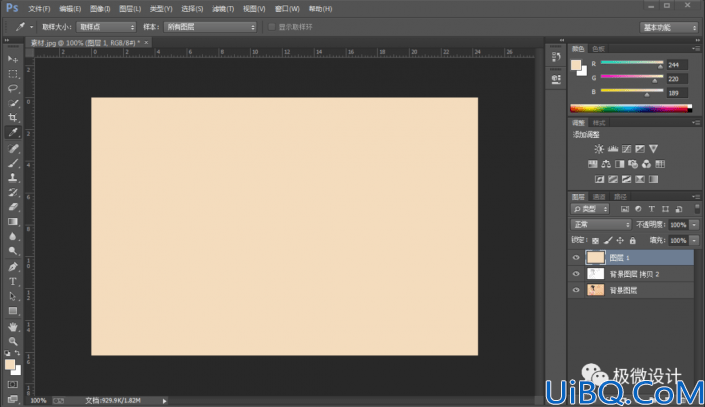Screen dimensions: 705x407
Task: Toggle lock transparent pixels
Action: (595, 241)
